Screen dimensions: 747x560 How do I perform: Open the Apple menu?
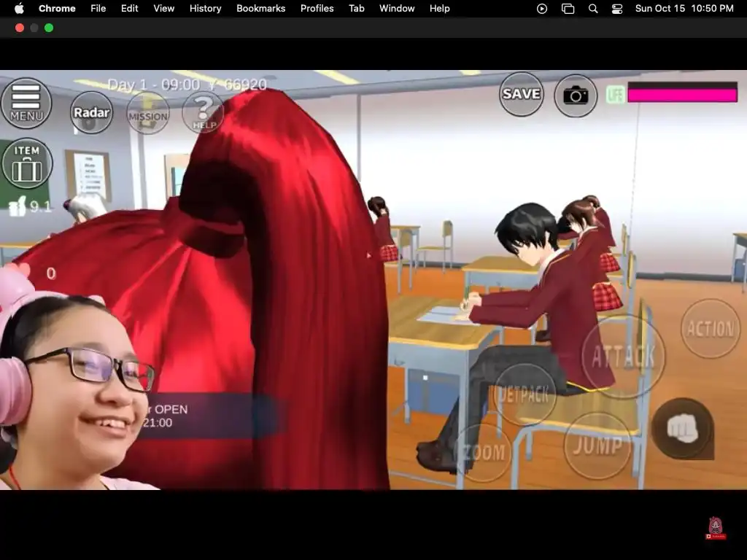(x=19, y=9)
